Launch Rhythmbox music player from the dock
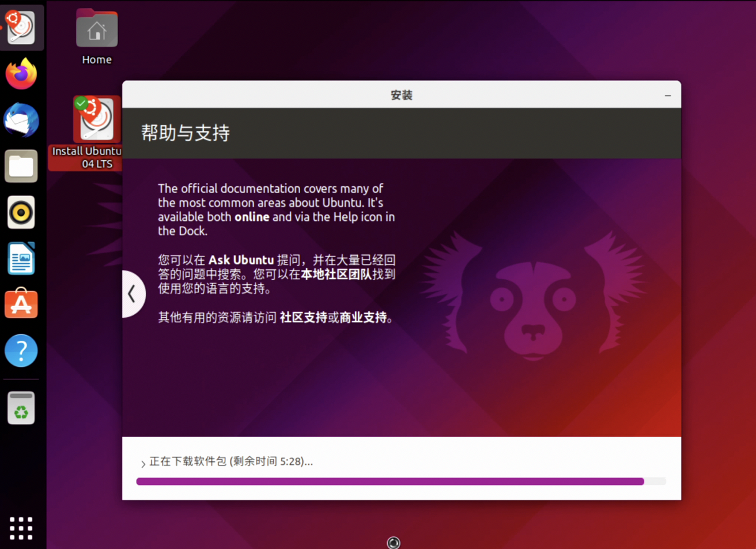This screenshot has height=549, width=756. coord(22,212)
